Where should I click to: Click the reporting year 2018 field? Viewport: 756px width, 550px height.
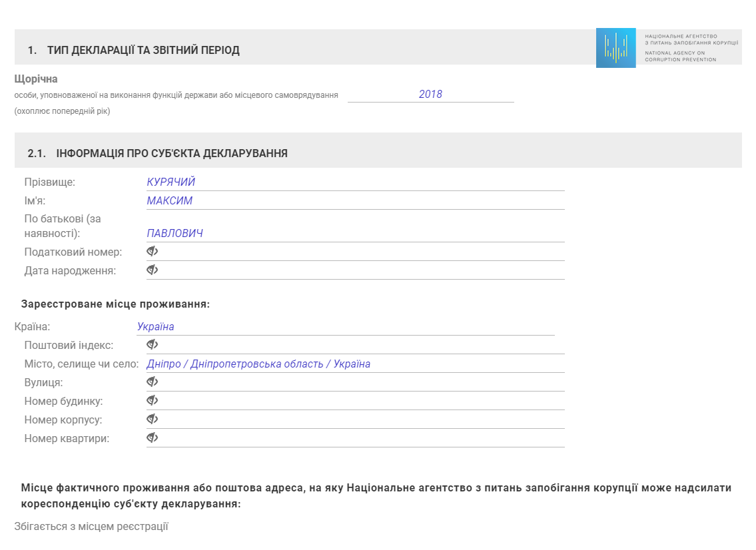[x=430, y=95]
